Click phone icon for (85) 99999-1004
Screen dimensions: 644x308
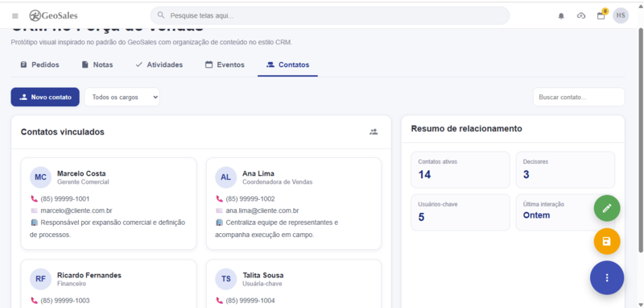(x=220, y=301)
